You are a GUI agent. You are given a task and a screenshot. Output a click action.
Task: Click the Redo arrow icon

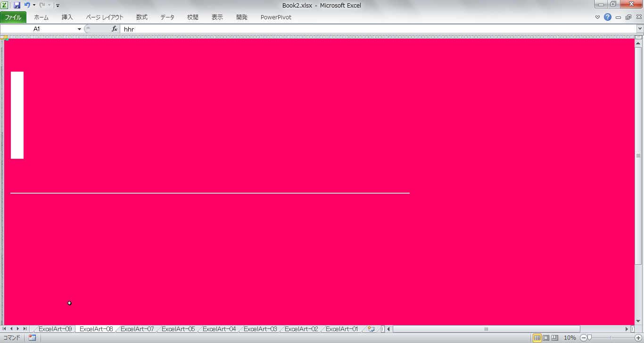point(42,5)
